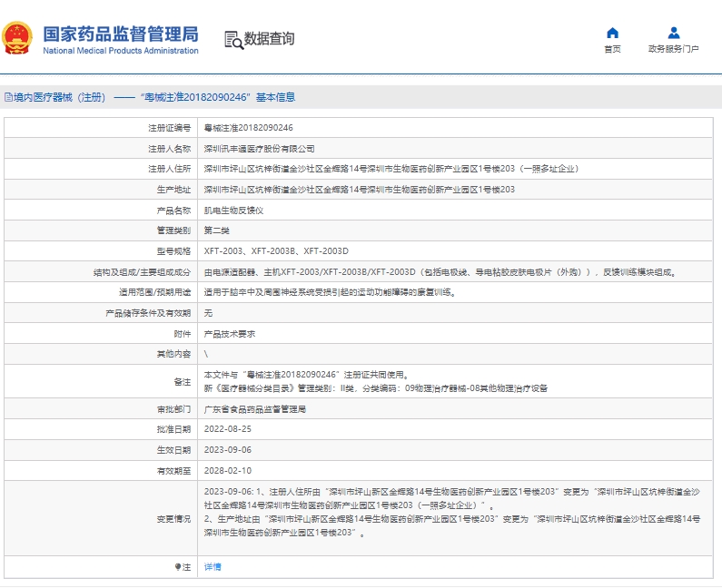Select registration number 粤械注准20182090246 cell

(x=249, y=128)
